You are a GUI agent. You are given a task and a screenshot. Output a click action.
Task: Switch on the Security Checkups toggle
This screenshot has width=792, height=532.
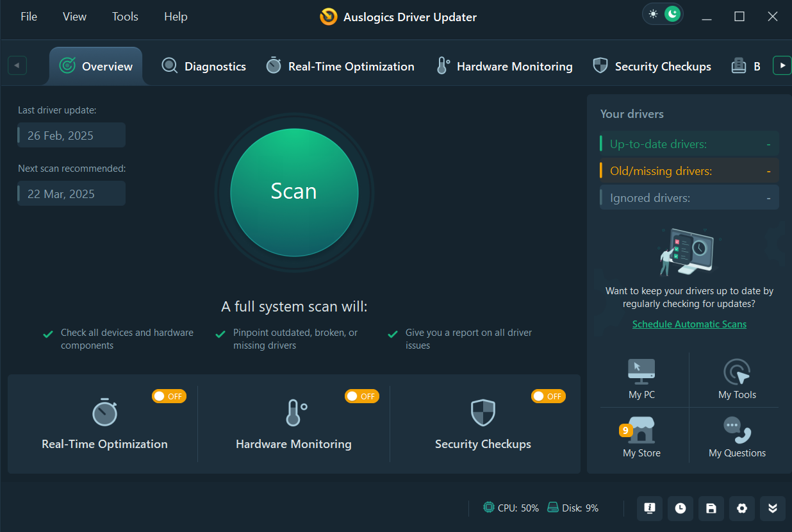pos(548,396)
